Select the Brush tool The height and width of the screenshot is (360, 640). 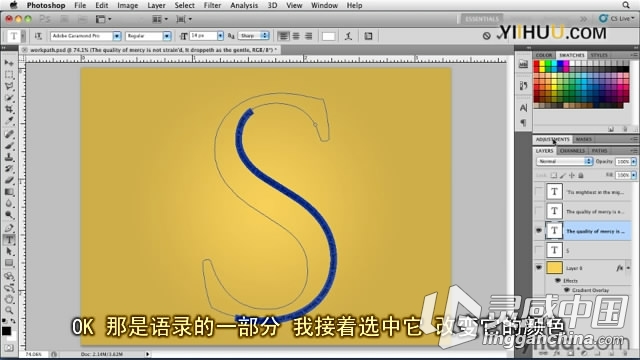click(x=9, y=146)
